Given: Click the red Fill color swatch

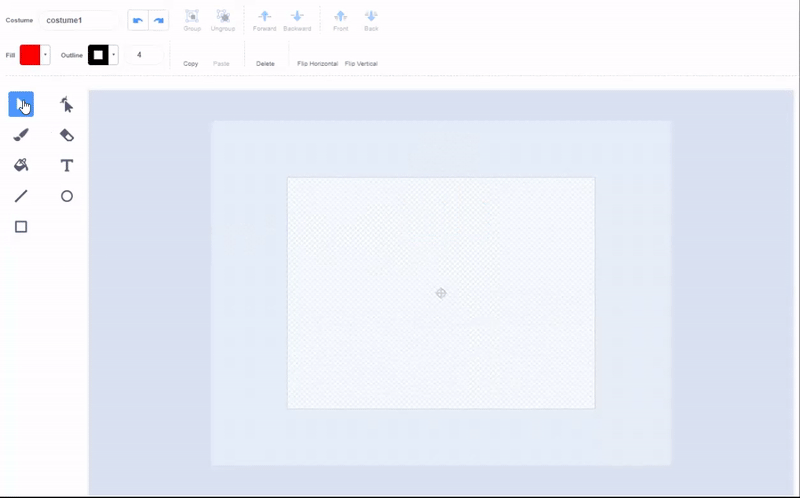Looking at the screenshot, I should [30, 55].
